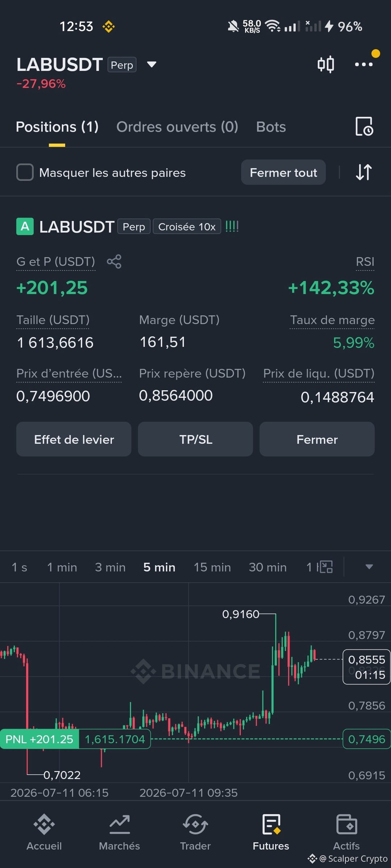Tap the battery charging indicator
391x868 pixels.
coord(329,26)
